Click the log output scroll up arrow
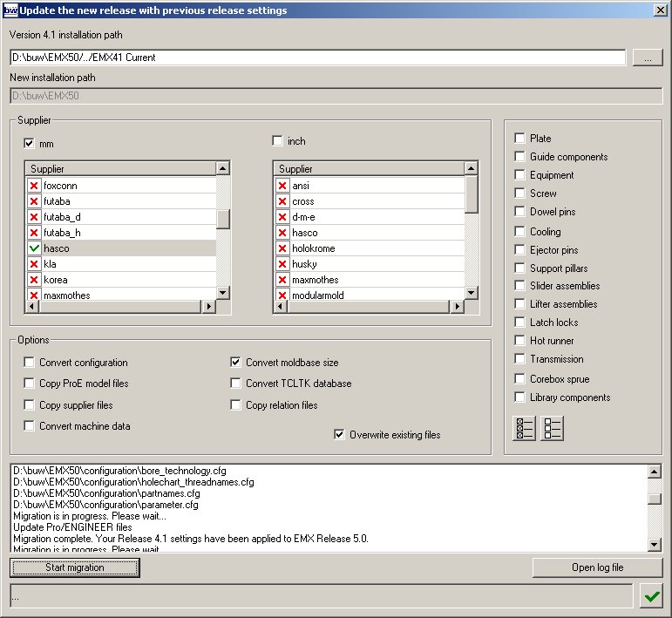The image size is (672, 618). (x=655, y=472)
